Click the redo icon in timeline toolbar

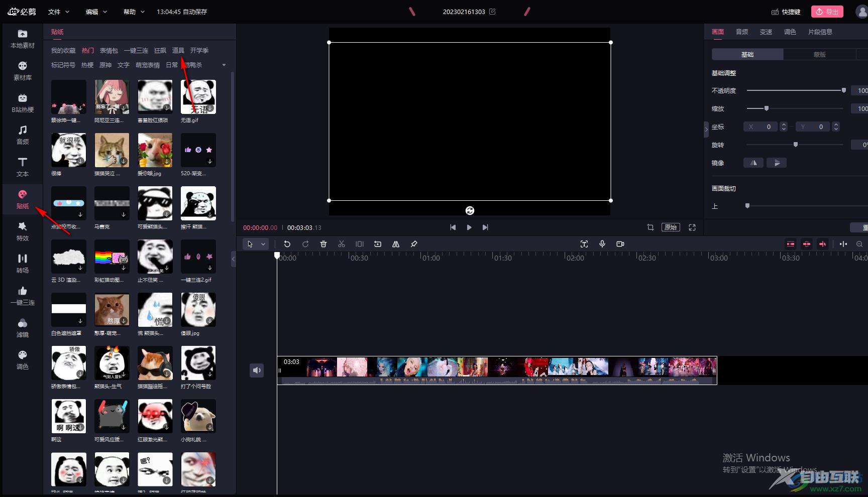[x=305, y=244]
